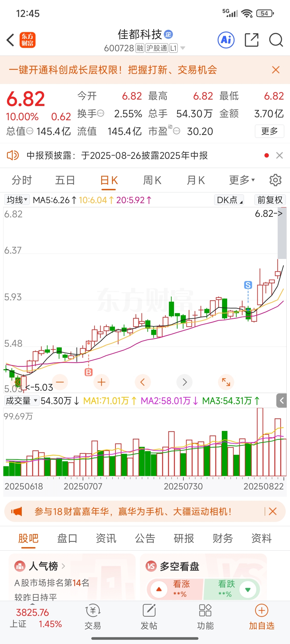Screen dimensions: 290x644
Task: Tap the tallest volume bar
Action: click(x=260, y=442)
